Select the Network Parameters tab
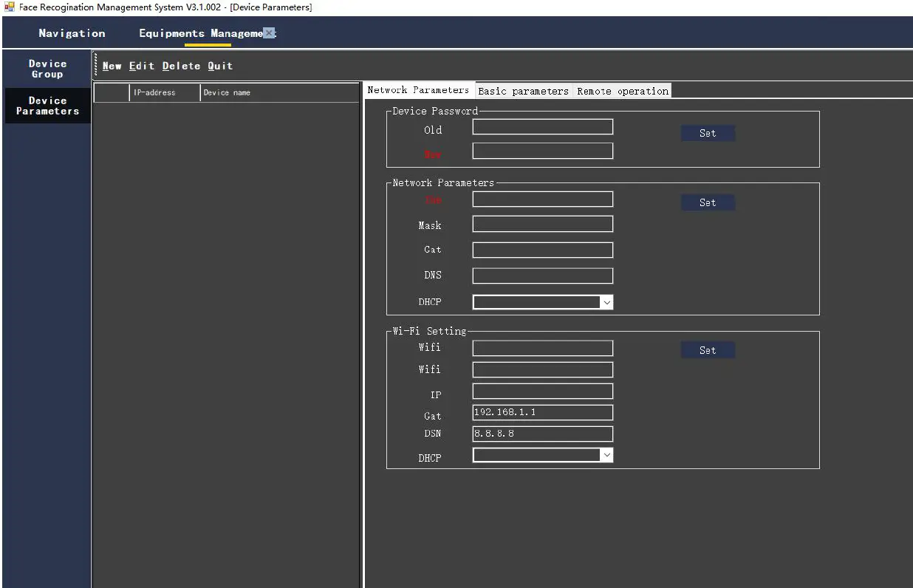This screenshot has width=913, height=588. 418,89
